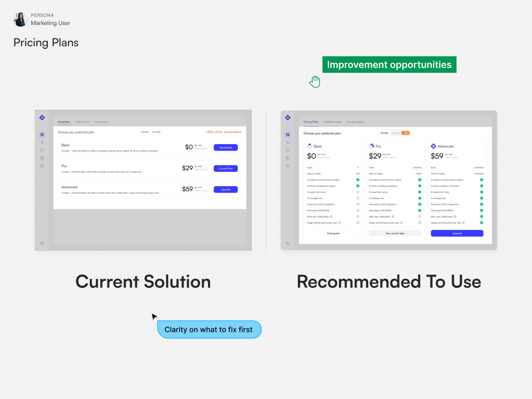The height and width of the screenshot is (399, 532).
Task: Click info icon beside Multi-user collaboration in Advanced card
Action: click(x=455, y=217)
